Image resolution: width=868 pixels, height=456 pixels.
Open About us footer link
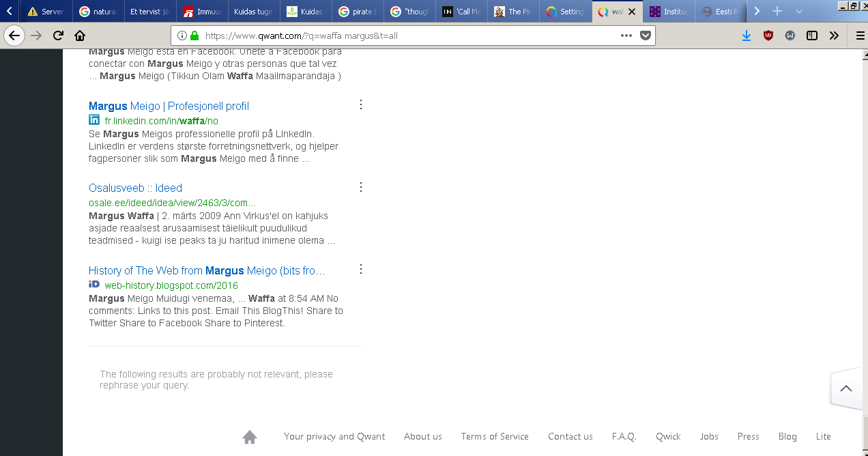pos(423,437)
